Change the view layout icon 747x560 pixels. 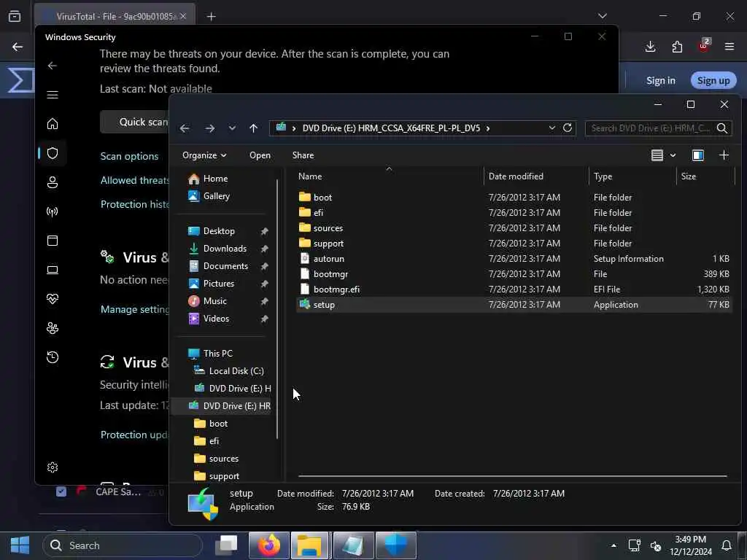657,155
